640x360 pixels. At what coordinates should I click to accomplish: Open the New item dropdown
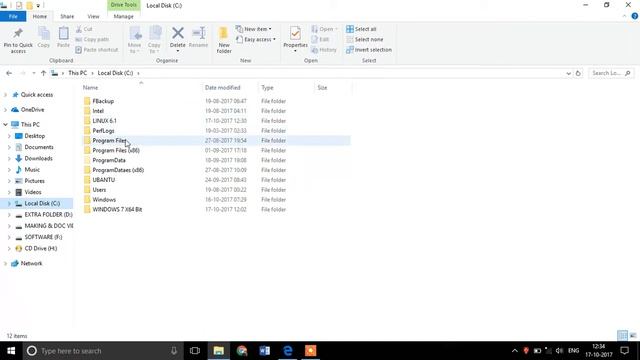pos(253,29)
